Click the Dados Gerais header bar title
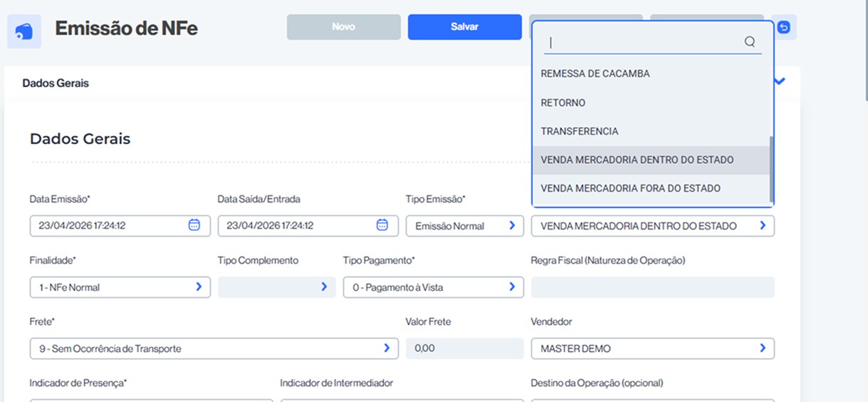This screenshot has width=868, height=402. coord(56,83)
